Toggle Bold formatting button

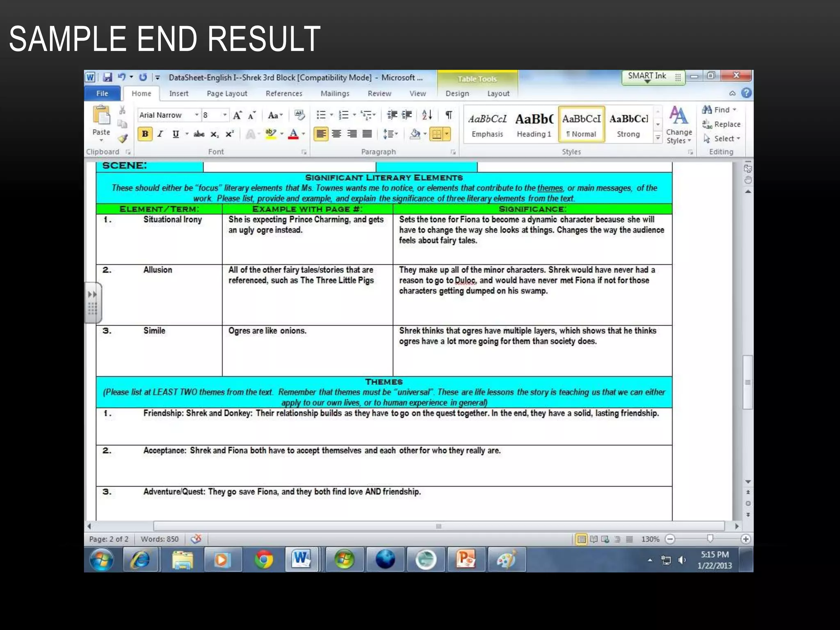click(x=145, y=134)
